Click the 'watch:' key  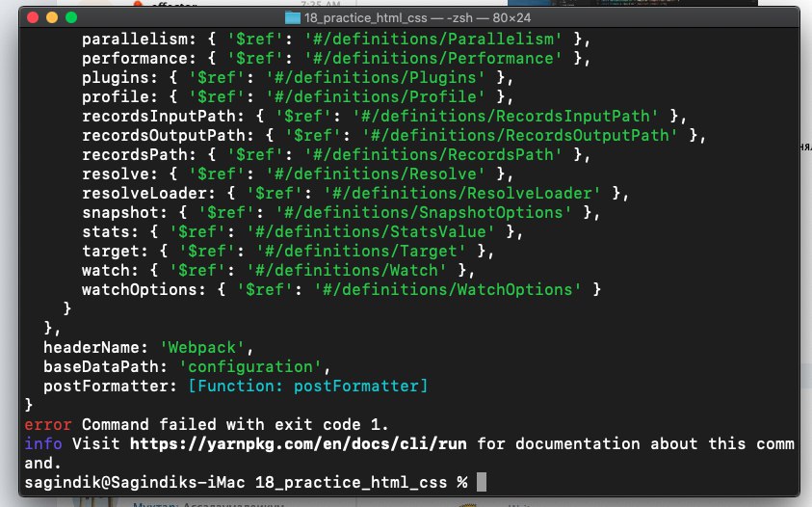111,271
